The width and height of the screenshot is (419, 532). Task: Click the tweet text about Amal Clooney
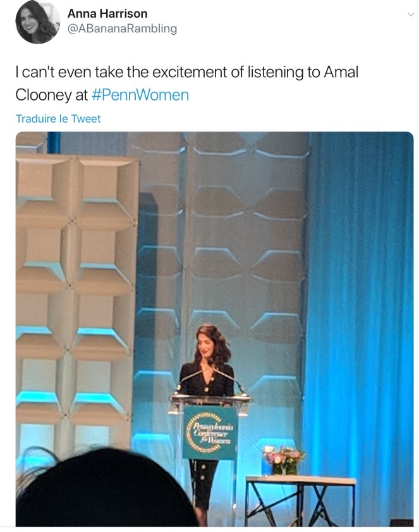pos(187,84)
